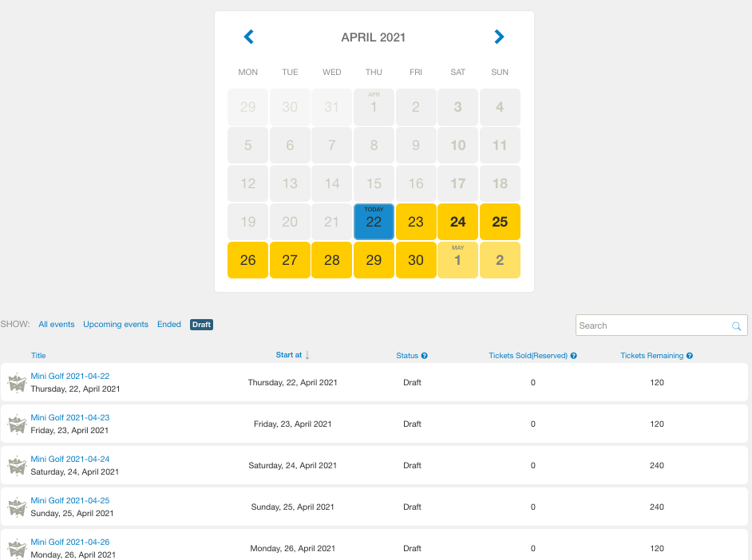Image resolution: width=752 pixels, height=560 pixels.
Task: Open the Status column help icon
Action: (x=425, y=356)
